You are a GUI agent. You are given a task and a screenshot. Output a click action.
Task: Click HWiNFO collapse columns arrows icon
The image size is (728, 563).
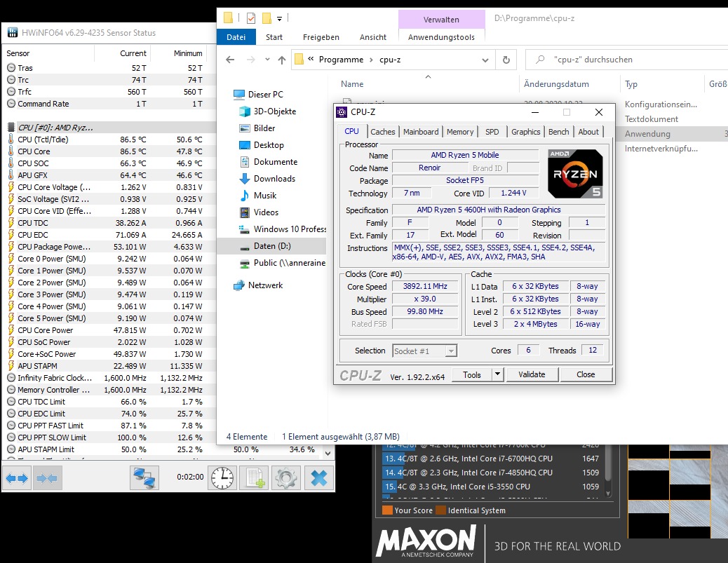[x=46, y=477]
